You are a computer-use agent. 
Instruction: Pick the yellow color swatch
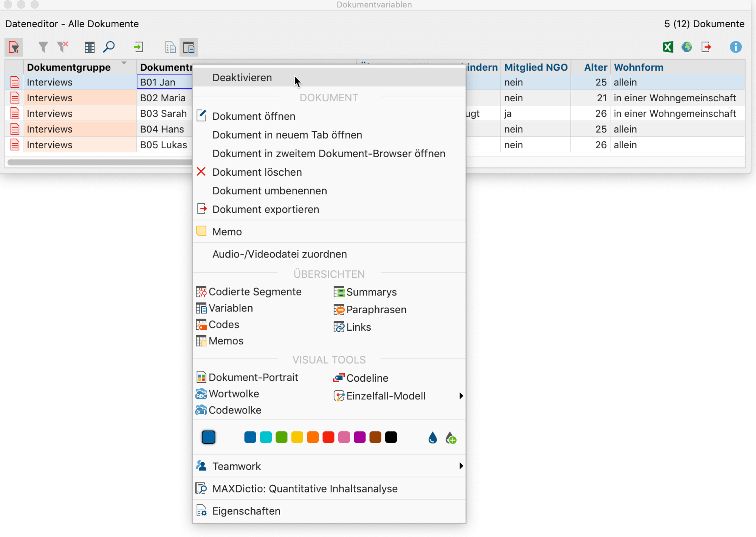[297, 437]
